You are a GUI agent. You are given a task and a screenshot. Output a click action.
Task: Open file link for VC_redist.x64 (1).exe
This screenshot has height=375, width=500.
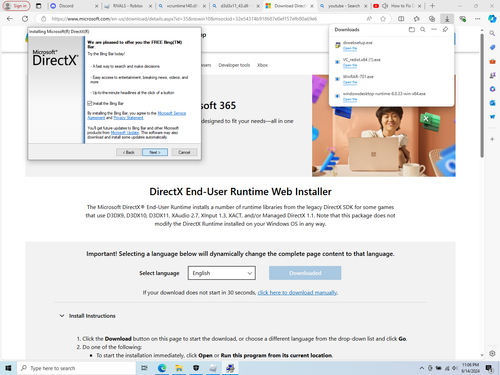350,65
